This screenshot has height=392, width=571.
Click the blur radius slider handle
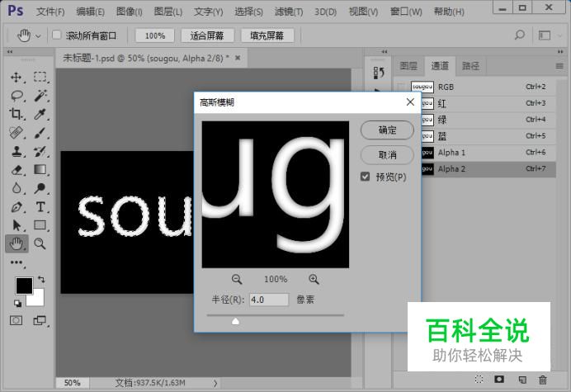236,321
